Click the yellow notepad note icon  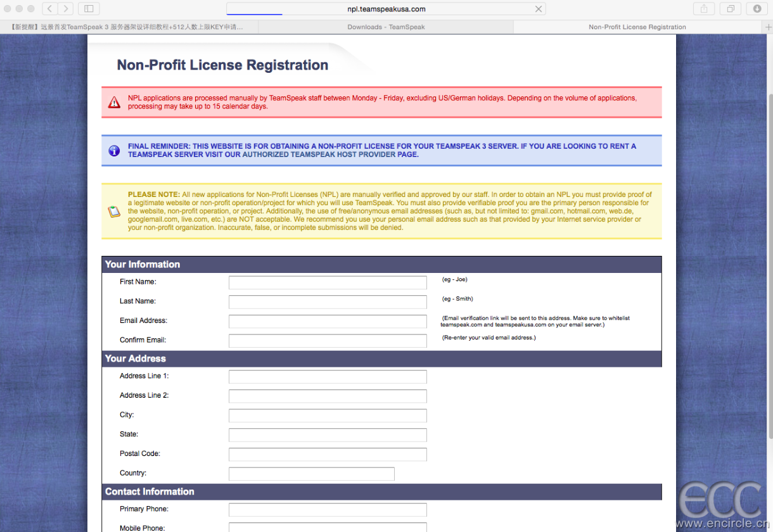(x=114, y=212)
